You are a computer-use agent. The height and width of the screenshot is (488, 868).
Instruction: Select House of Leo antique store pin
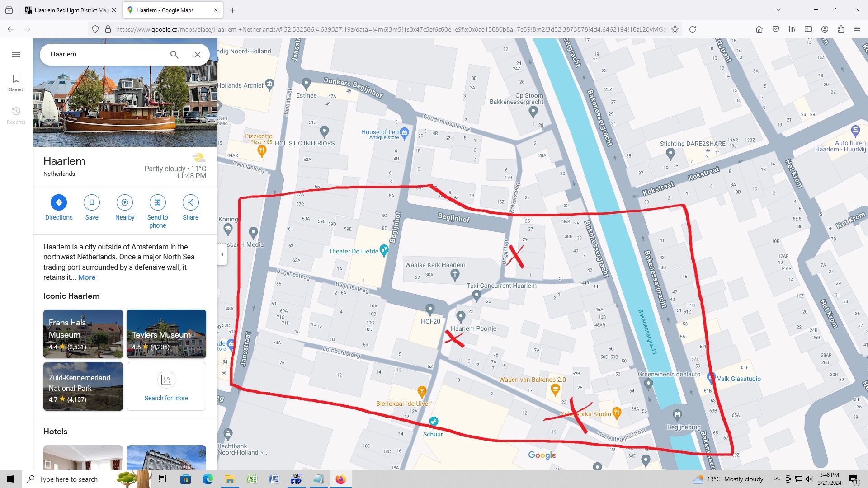coord(404,133)
